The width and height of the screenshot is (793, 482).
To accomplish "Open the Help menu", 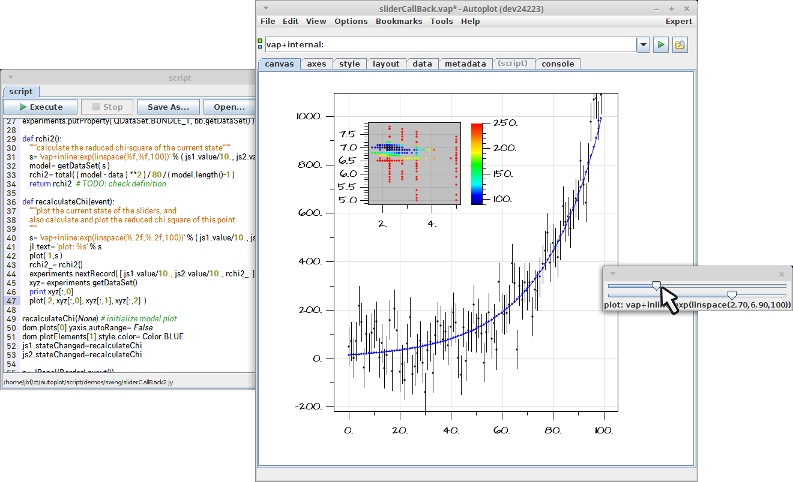I will pyautogui.click(x=470, y=21).
